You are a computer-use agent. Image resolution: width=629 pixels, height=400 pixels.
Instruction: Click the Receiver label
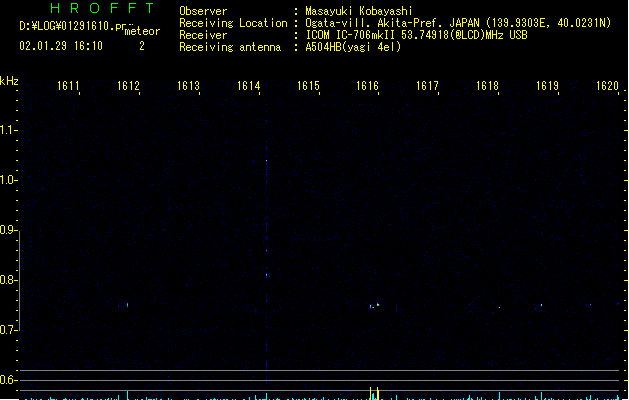[203, 35]
